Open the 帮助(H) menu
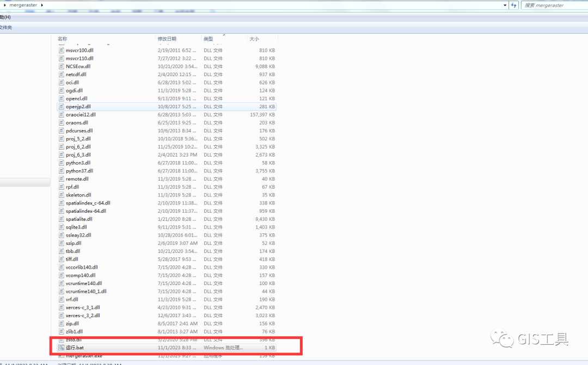The image size is (588, 365). click(x=5, y=17)
